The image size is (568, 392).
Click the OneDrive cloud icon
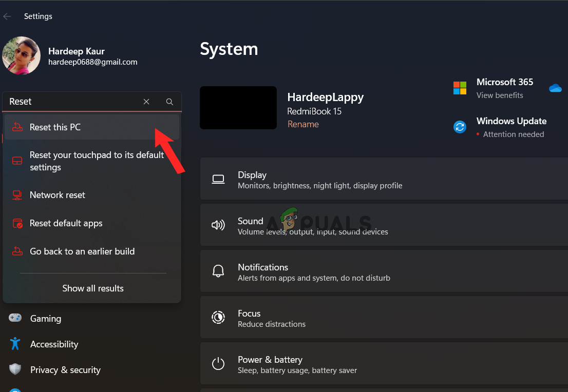(555, 88)
